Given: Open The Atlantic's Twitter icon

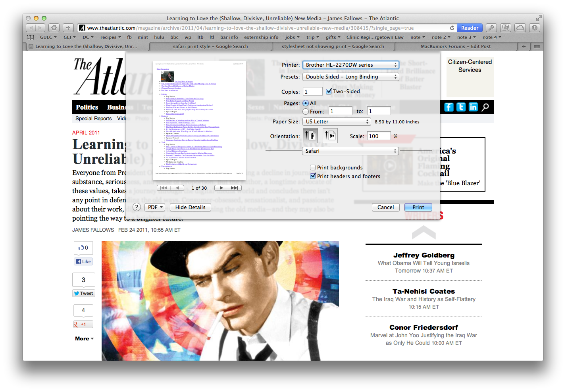Looking at the screenshot, I should pyautogui.click(x=461, y=107).
